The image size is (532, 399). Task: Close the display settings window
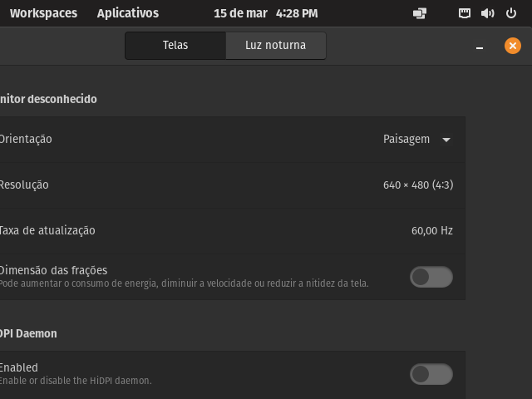pos(512,46)
